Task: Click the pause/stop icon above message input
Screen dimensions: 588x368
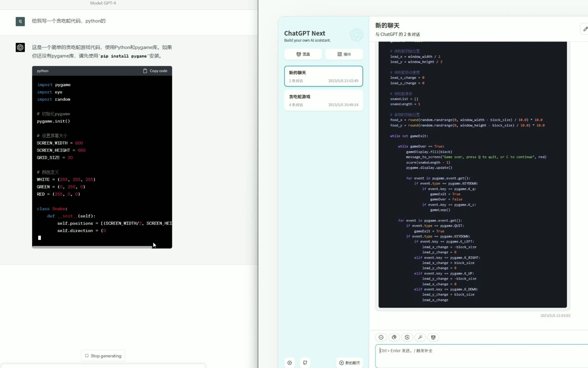Action: click(x=381, y=337)
